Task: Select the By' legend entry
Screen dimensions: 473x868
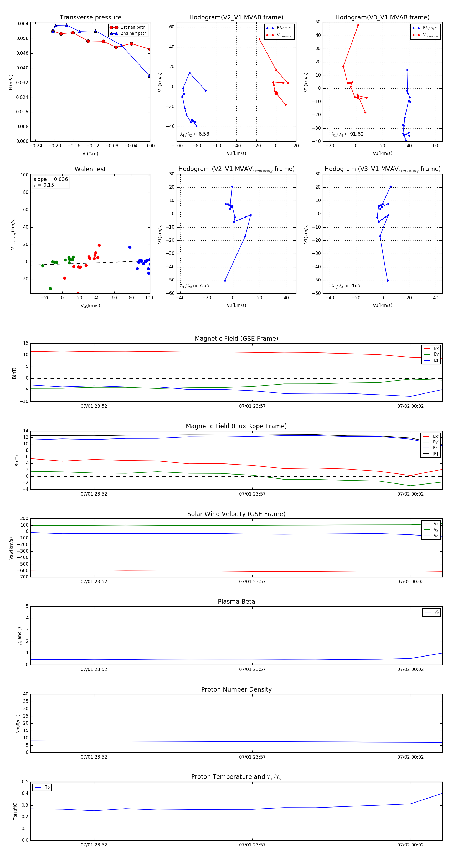Action: 431,442
